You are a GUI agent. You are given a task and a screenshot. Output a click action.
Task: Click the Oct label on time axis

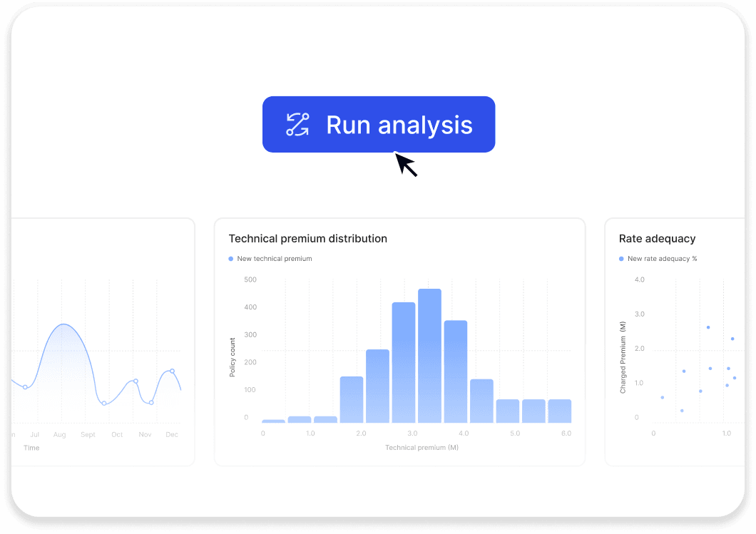click(117, 434)
